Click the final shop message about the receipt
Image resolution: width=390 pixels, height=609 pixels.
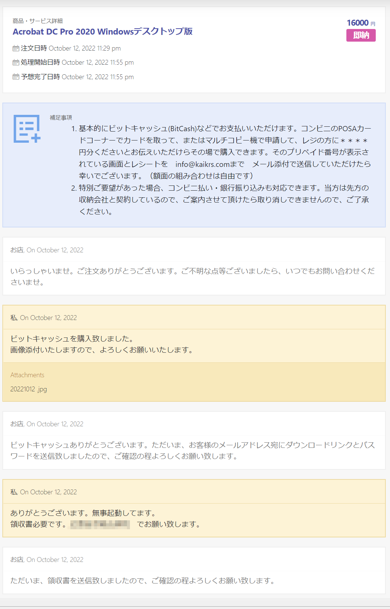pos(142,581)
